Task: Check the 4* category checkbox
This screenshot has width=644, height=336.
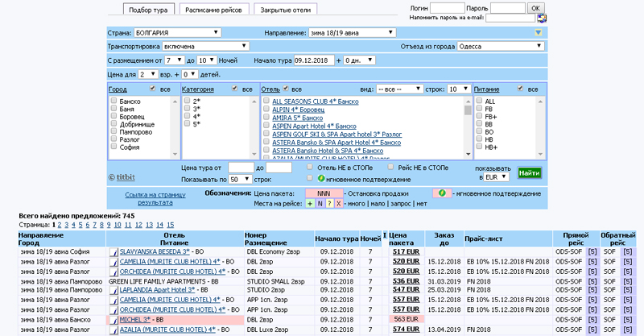Action: (x=187, y=117)
